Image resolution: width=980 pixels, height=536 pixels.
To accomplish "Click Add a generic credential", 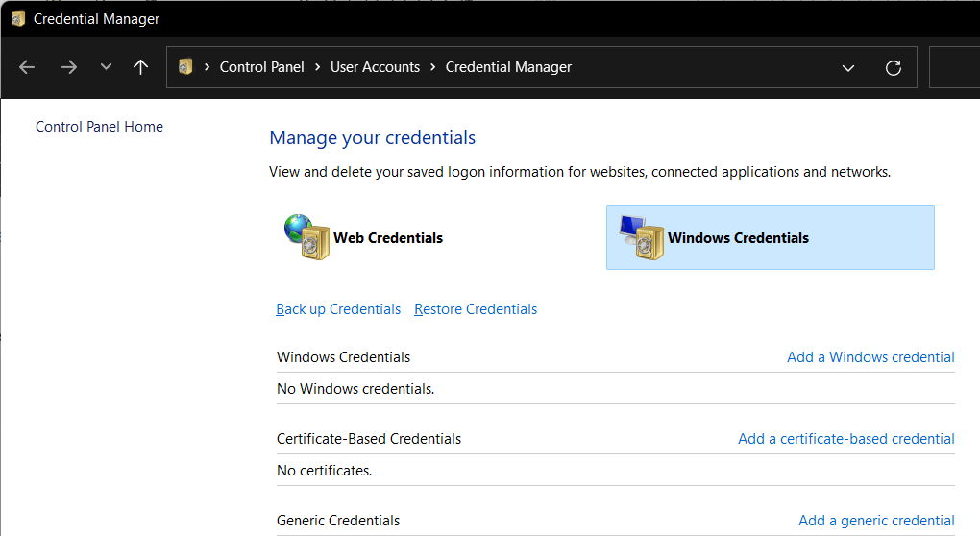I will (x=876, y=521).
